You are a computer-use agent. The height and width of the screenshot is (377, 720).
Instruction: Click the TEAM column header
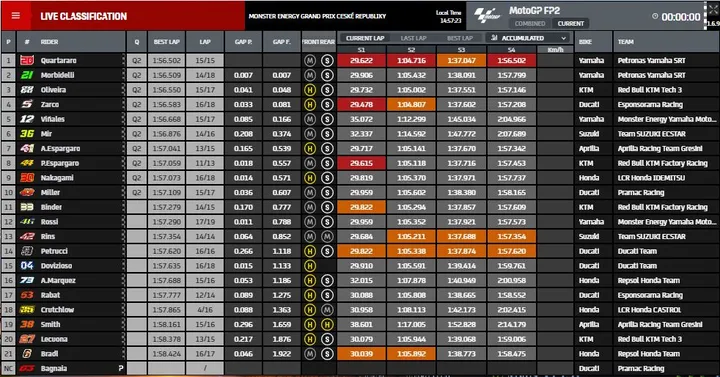pyautogui.click(x=625, y=42)
